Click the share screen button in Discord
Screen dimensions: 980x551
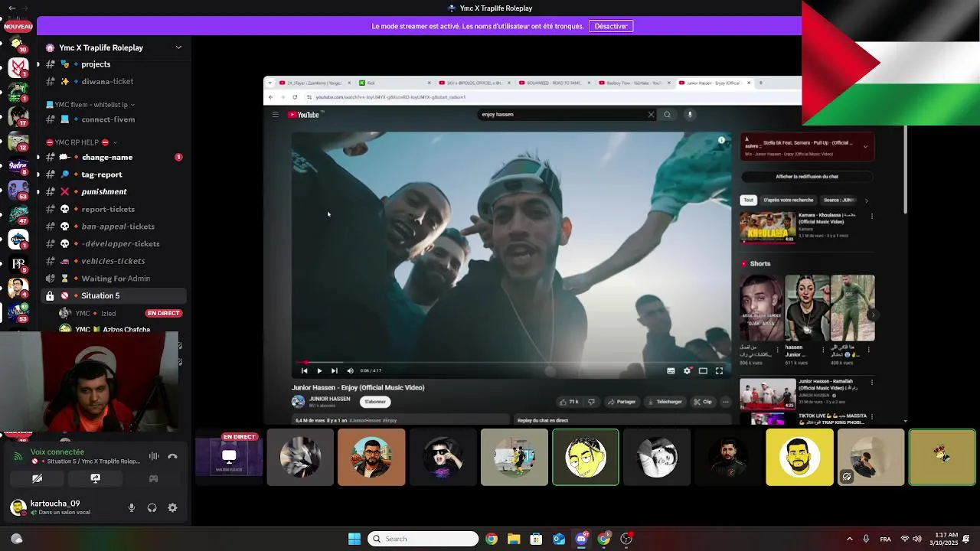click(x=95, y=478)
